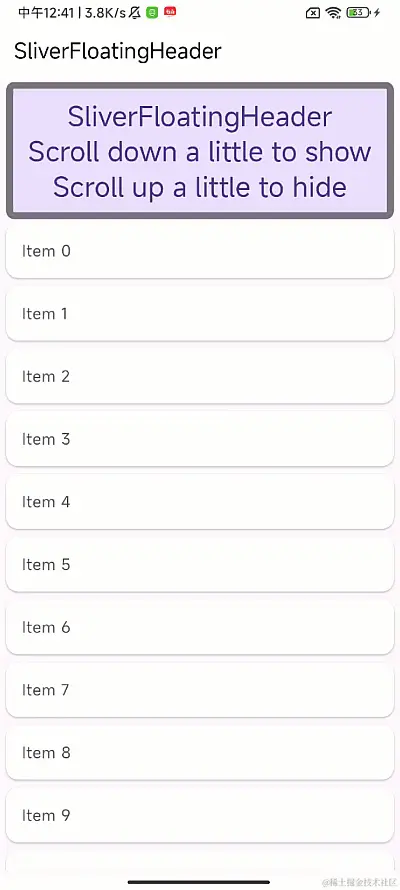Tap the green app notification icon
This screenshot has height=890, width=400.
tap(152, 12)
